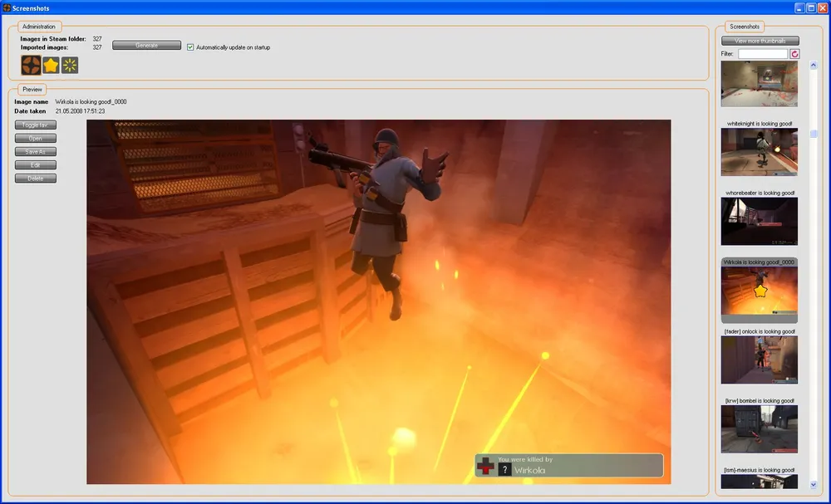
Task: Select the topmost unlabeled thumbnail
Action: tap(759, 84)
